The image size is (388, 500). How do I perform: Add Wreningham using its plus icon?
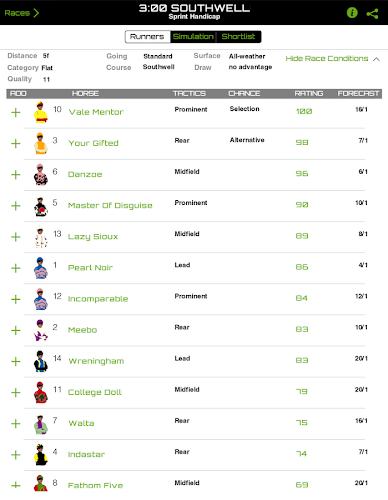16,361
